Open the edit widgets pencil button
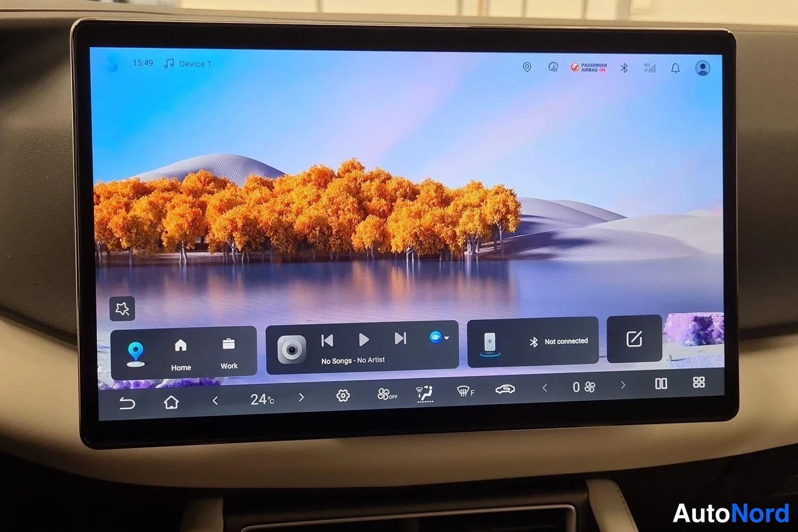The height and width of the screenshot is (532, 798). (x=634, y=339)
